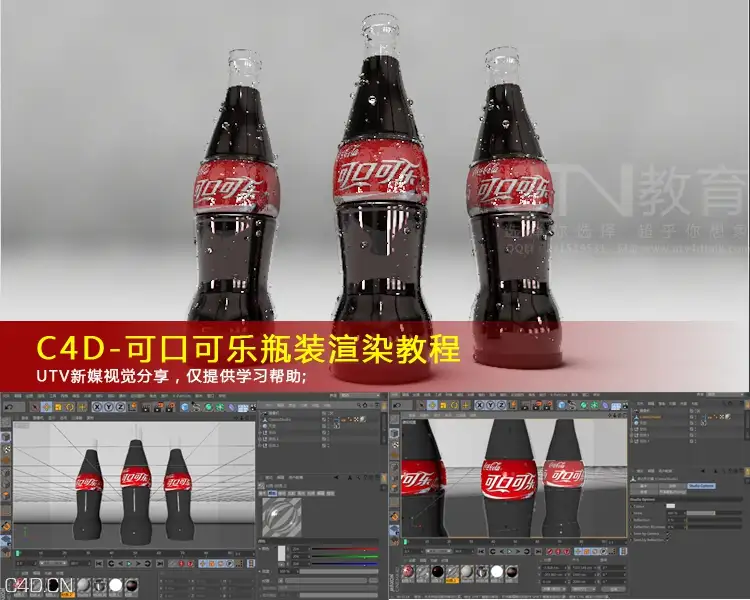The image size is (750, 600).
Task: Open green generator icon in left C4D toolbar
Action: pos(208,407)
